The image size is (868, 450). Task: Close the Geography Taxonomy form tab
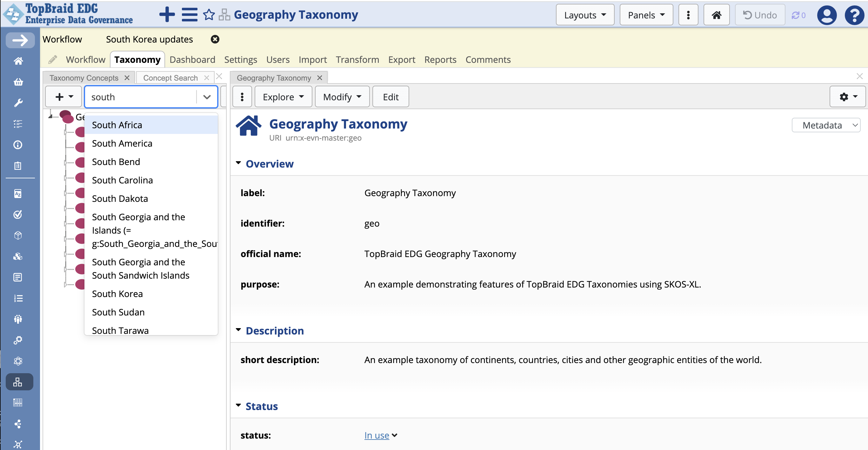tap(320, 78)
